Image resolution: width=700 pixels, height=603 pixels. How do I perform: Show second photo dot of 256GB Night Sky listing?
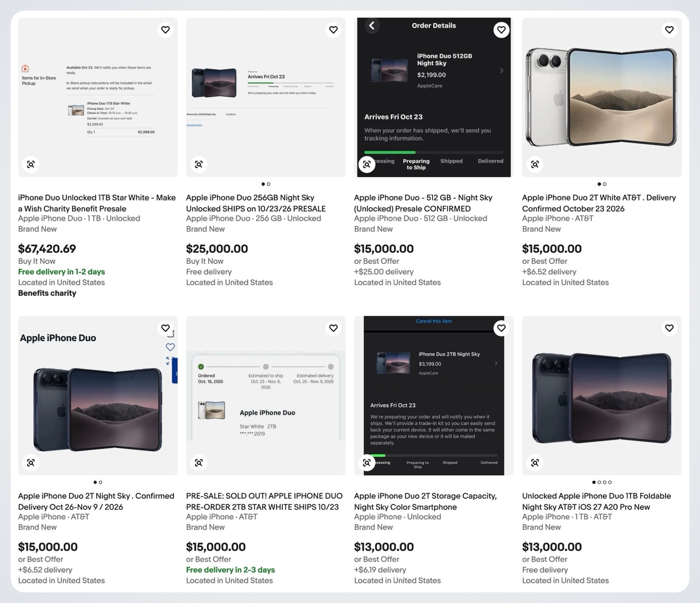(269, 184)
